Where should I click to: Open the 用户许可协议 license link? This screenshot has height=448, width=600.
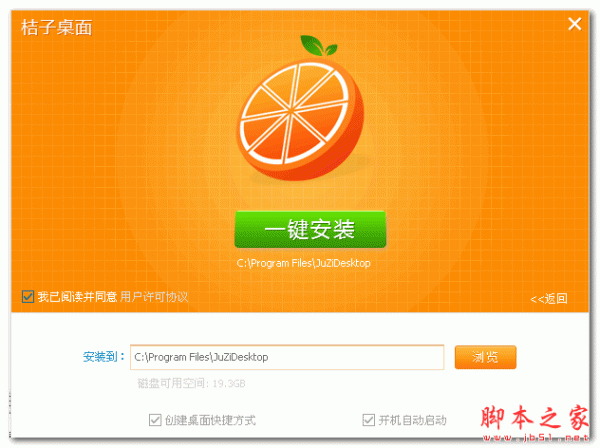[154, 297]
